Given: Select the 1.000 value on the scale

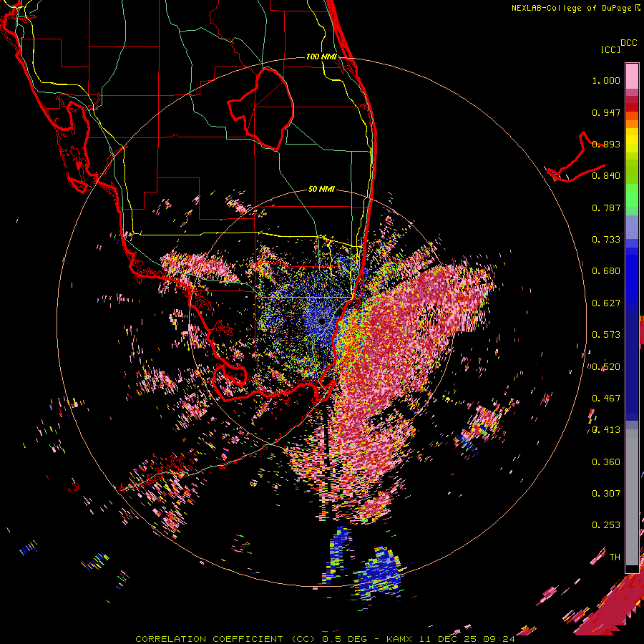Looking at the screenshot, I should (606, 80).
